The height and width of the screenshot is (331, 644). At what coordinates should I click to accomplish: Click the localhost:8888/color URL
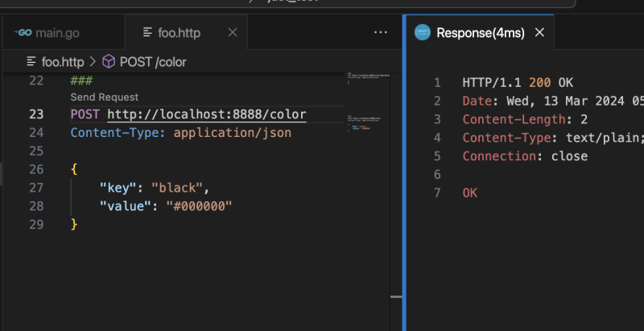(206, 114)
